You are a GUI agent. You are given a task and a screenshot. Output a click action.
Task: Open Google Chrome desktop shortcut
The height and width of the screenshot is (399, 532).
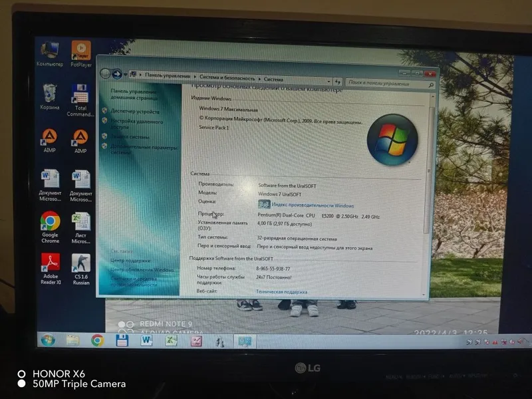coord(51,227)
